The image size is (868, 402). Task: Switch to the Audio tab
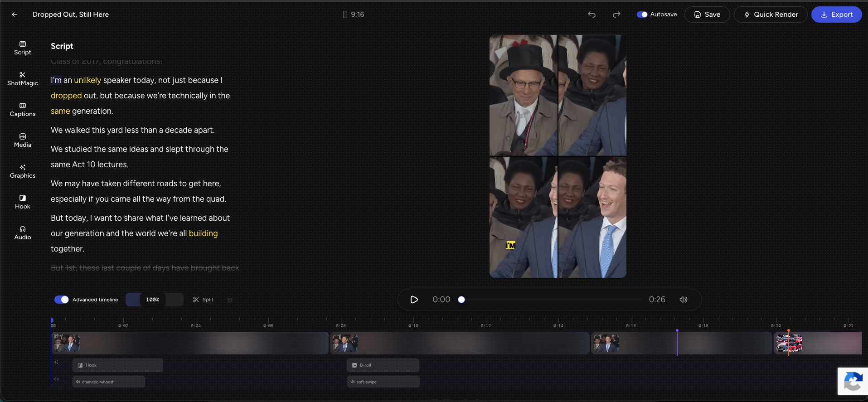click(x=22, y=233)
